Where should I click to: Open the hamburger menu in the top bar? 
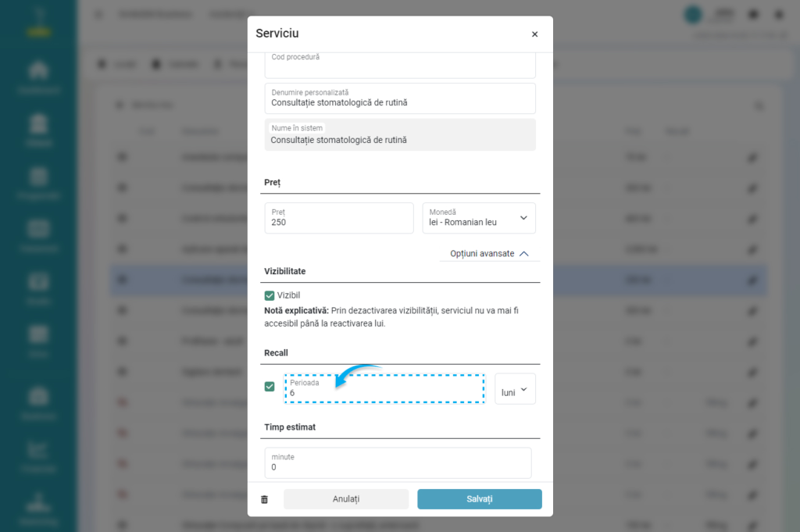98,14
